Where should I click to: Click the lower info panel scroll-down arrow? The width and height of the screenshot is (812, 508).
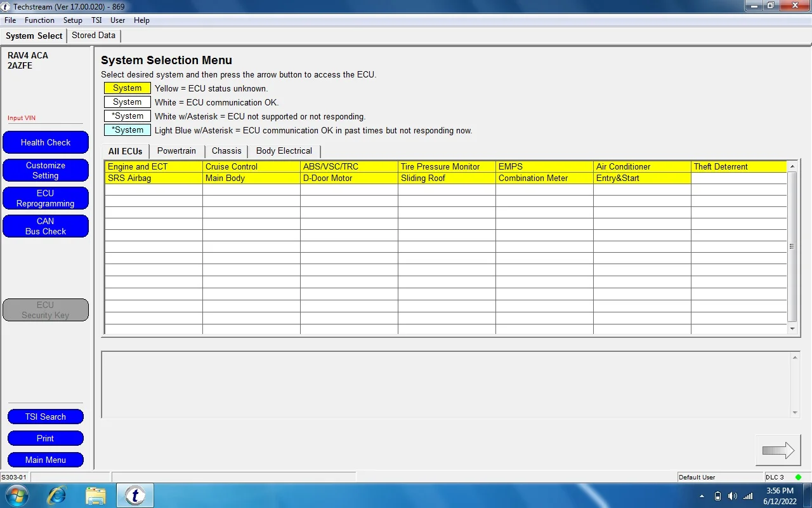795,413
